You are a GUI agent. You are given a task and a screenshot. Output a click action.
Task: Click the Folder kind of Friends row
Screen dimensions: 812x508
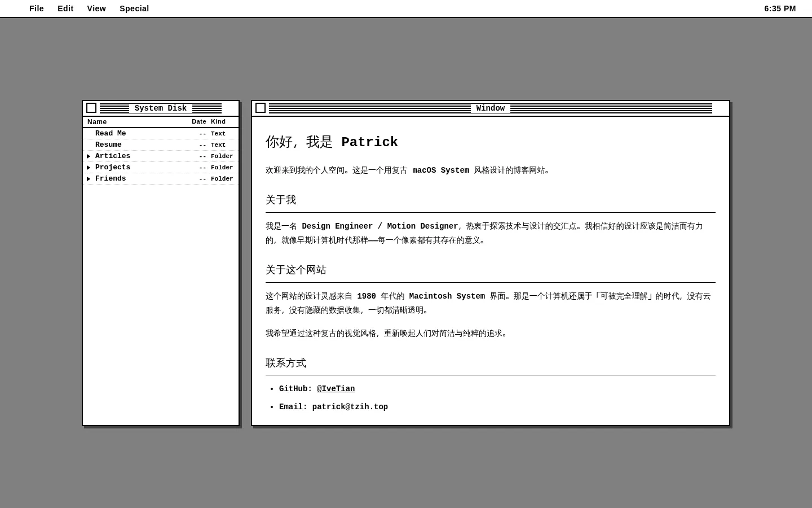(x=222, y=179)
